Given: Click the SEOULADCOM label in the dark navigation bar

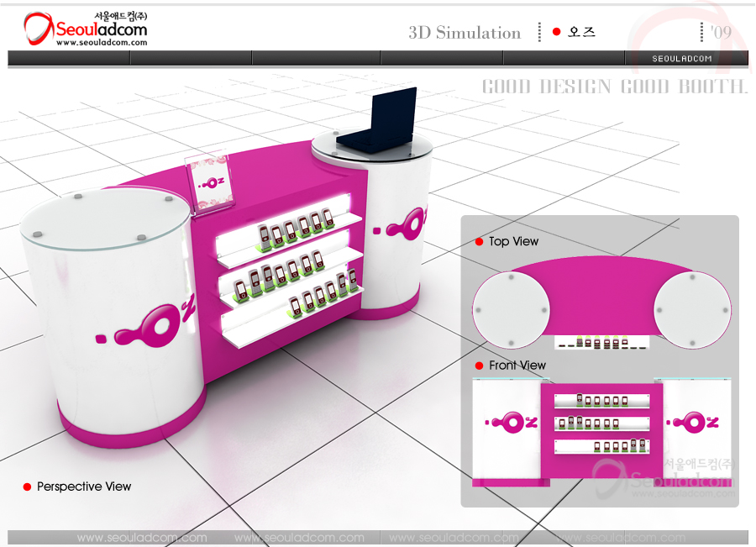Looking at the screenshot, I should pos(682,59).
